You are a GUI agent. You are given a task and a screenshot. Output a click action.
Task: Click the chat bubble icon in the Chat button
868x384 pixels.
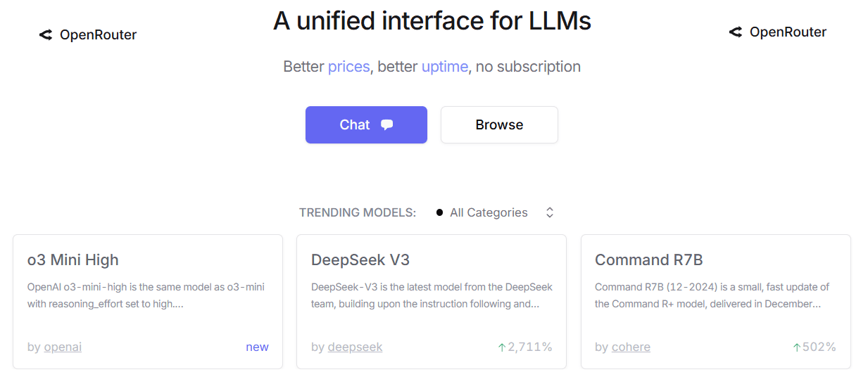[386, 124]
